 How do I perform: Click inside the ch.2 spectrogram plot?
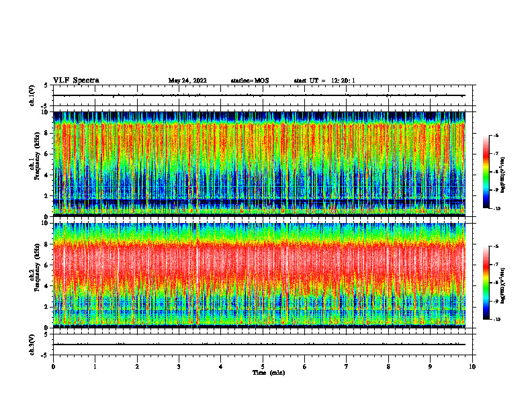[x=259, y=275]
